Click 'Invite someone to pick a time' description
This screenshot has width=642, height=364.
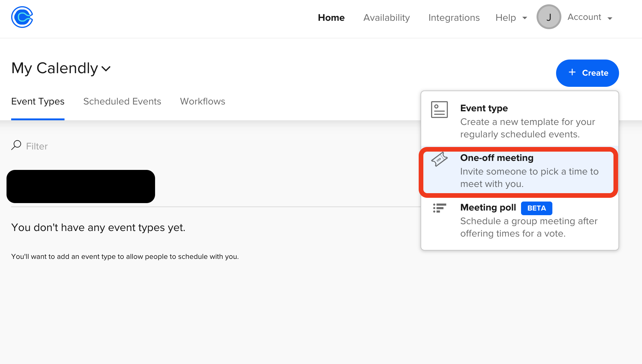(x=529, y=178)
